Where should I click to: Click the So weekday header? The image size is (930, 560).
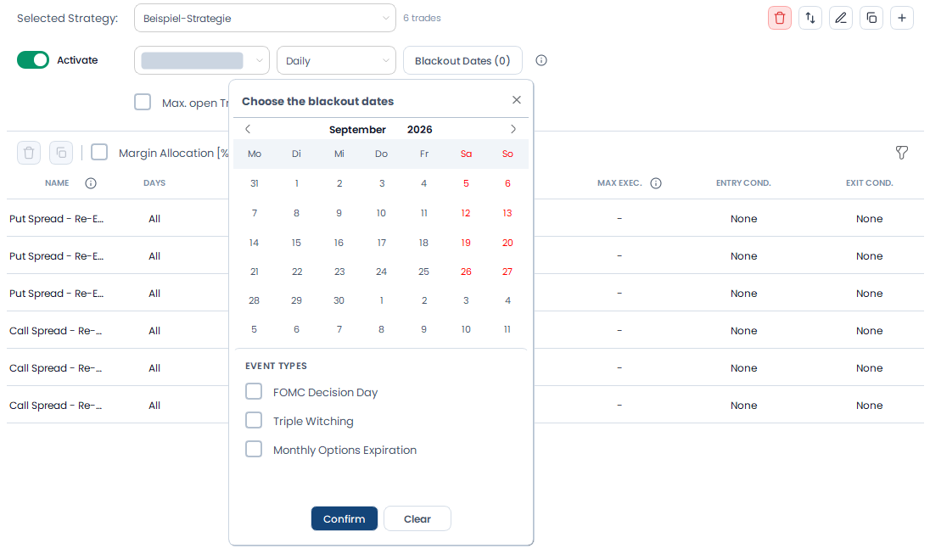(x=507, y=154)
